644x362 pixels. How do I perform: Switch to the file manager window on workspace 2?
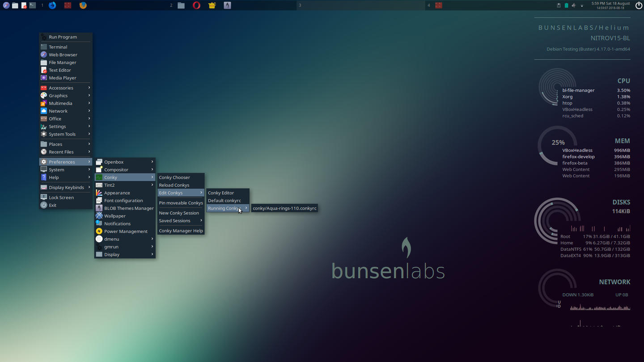181,5
